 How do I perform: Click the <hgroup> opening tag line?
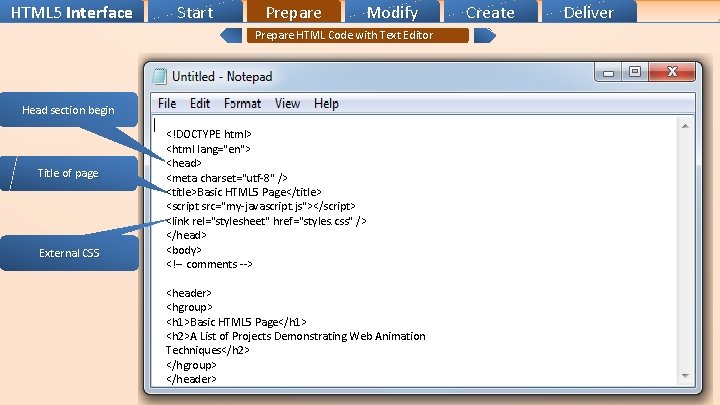click(189, 307)
